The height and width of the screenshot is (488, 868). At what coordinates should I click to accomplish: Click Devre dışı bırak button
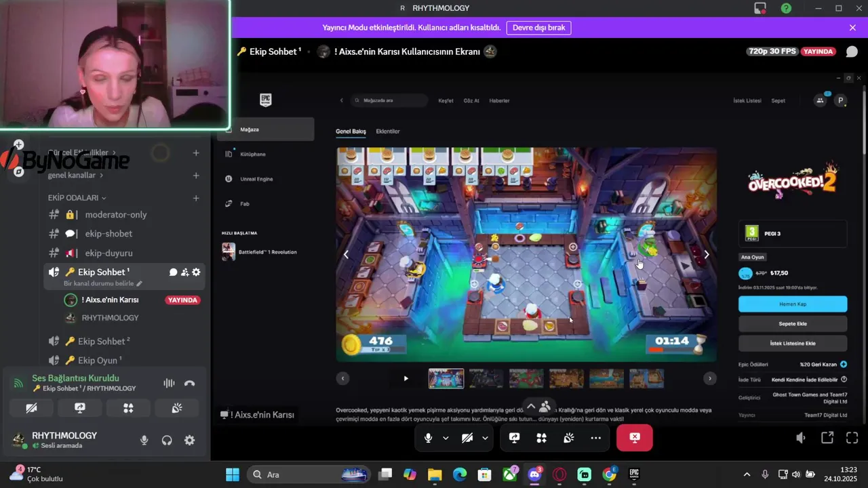click(538, 28)
